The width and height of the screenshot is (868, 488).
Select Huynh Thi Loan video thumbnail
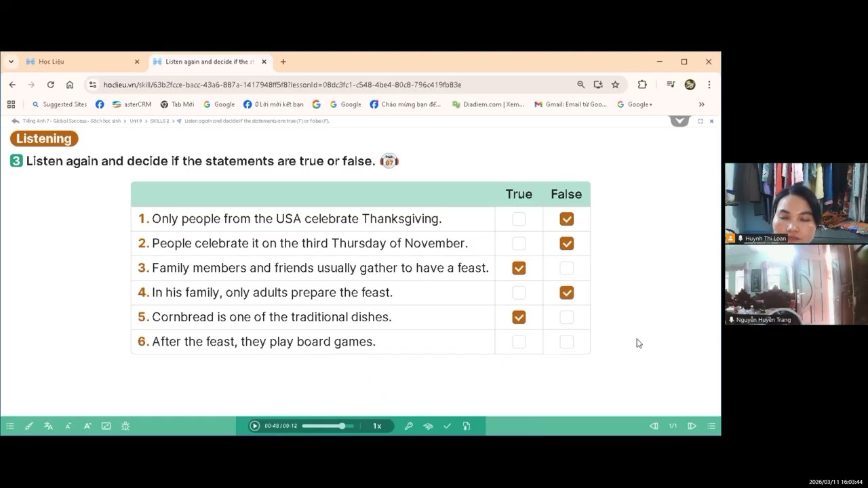pos(796,203)
